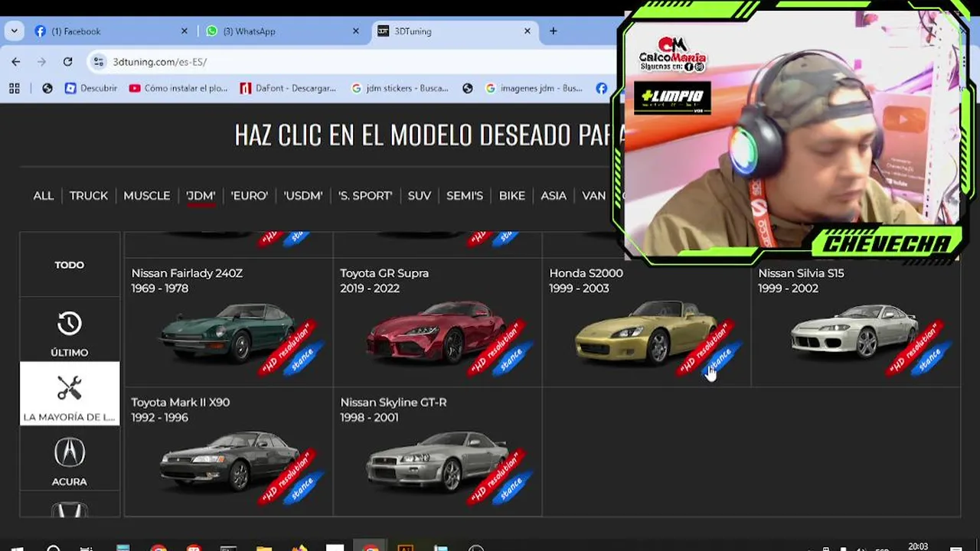
Task: Open the DaFont - Descargar bookmark
Action: 288,88
